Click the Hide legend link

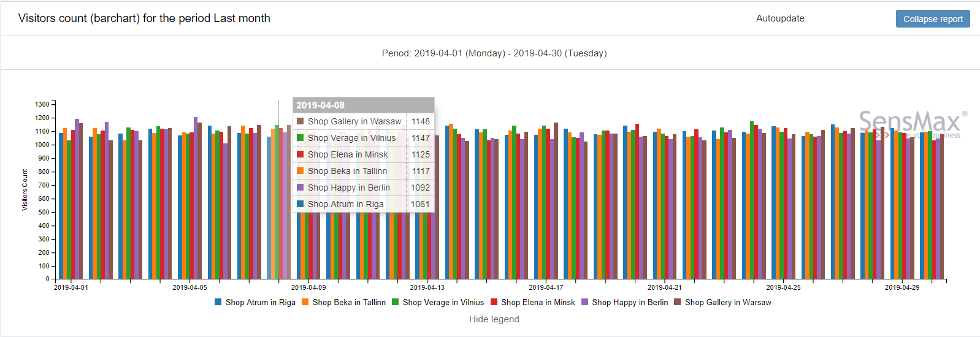coord(494,319)
